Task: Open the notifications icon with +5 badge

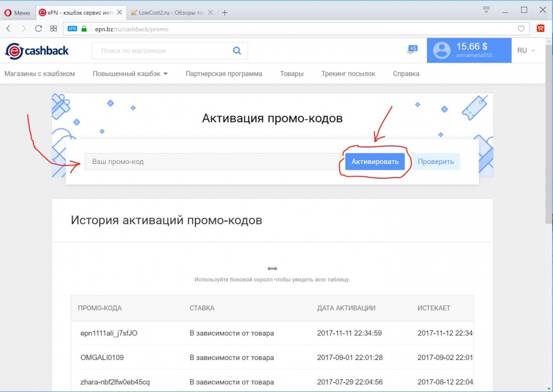Action: (x=411, y=50)
